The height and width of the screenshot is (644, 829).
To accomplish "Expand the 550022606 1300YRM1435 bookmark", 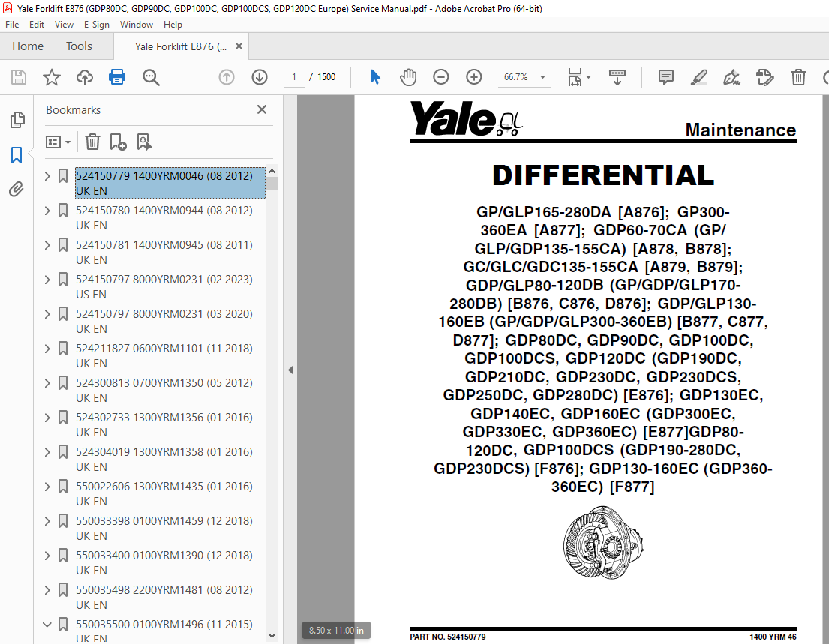I will pos(47,487).
